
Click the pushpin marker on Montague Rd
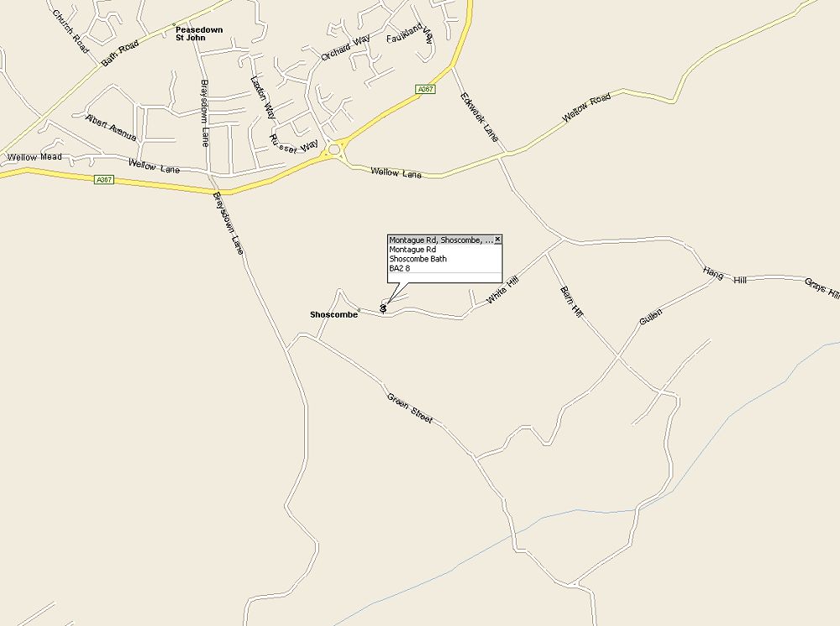[x=383, y=308]
